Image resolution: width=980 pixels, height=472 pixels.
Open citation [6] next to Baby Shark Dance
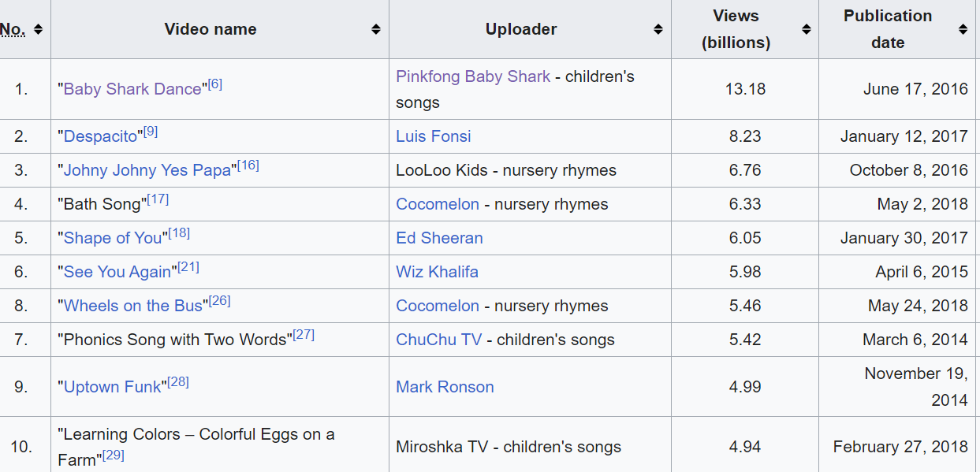click(x=215, y=84)
